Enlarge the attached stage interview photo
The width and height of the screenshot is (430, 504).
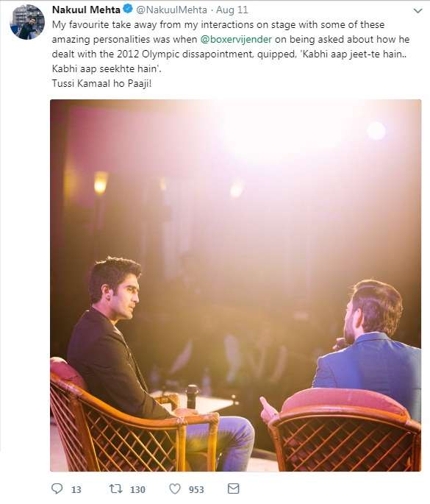point(235,285)
